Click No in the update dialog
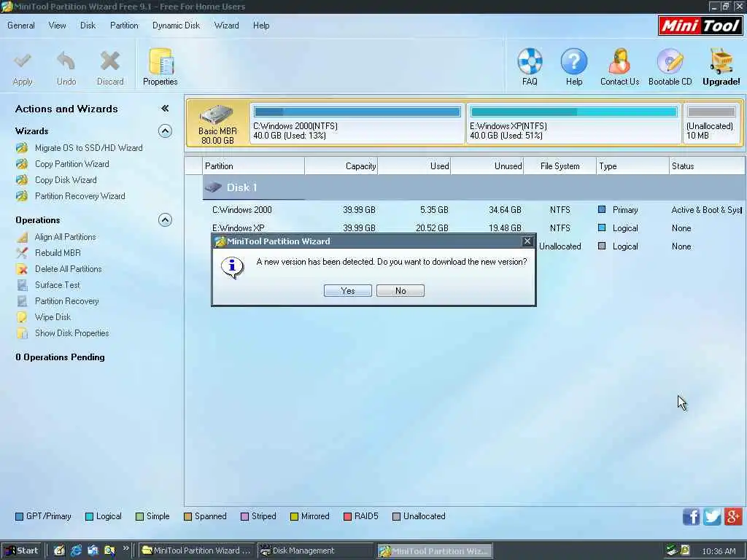Viewport: 747px width, 560px height. (400, 291)
